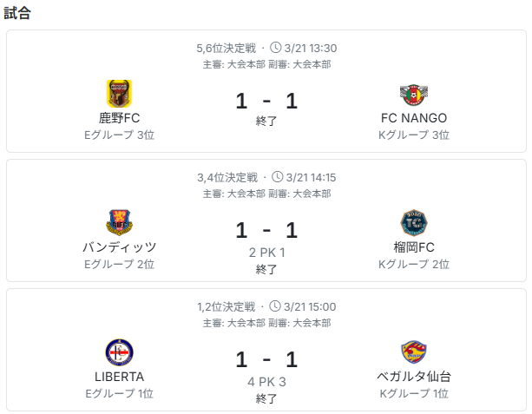
Task: Open the 1,2位決定戦 match score 1 - 1
Action: coord(266,359)
